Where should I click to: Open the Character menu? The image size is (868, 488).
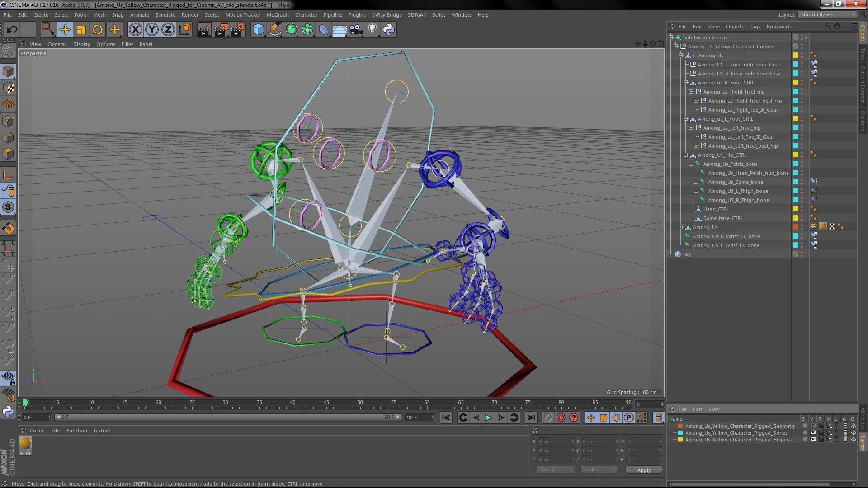pyautogui.click(x=306, y=15)
